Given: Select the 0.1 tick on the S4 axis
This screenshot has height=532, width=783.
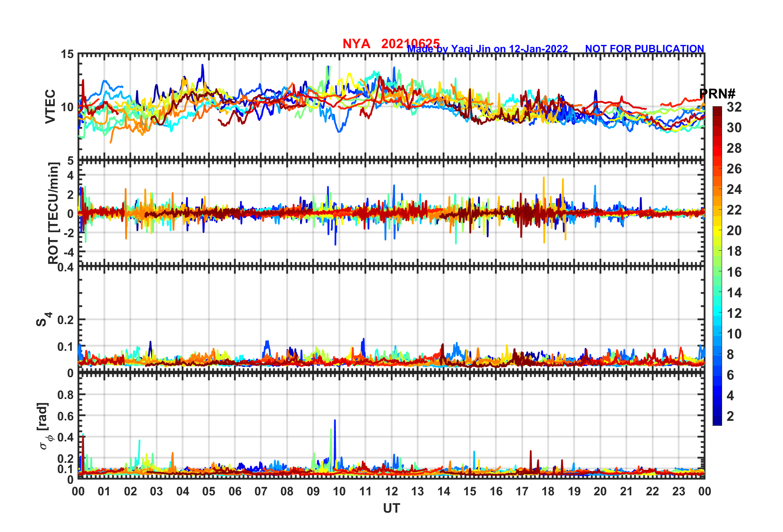Looking at the screenshot, I should click(66, 347).
